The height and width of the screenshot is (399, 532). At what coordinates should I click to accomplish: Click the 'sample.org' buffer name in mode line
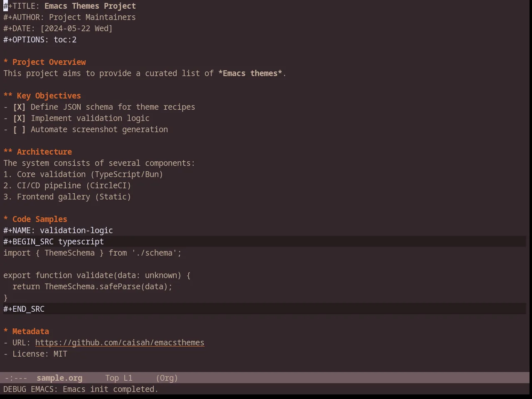tap(59, 378)
